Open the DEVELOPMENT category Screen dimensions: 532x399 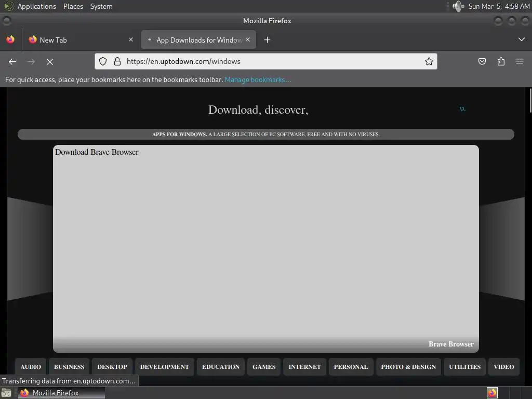tap(165, 367)
